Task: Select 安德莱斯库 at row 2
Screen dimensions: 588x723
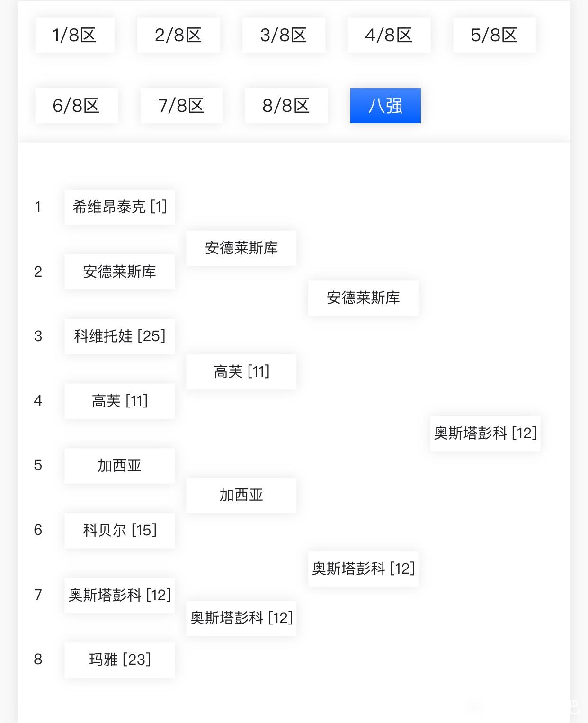Action: pyautogui.click(x=120, y=272)
